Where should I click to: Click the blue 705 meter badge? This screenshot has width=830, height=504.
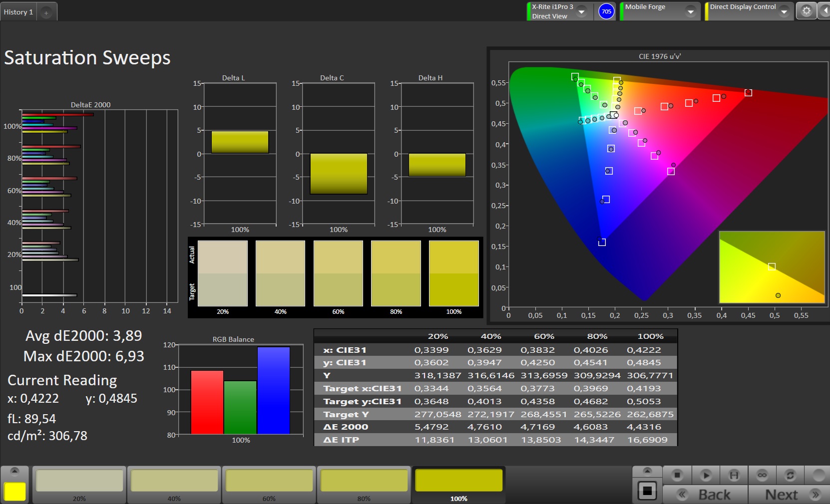[x=606, y=11]
